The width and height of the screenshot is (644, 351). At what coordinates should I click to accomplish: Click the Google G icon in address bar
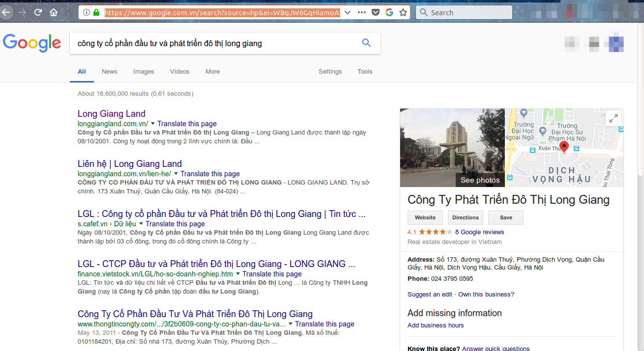point(389,12)
